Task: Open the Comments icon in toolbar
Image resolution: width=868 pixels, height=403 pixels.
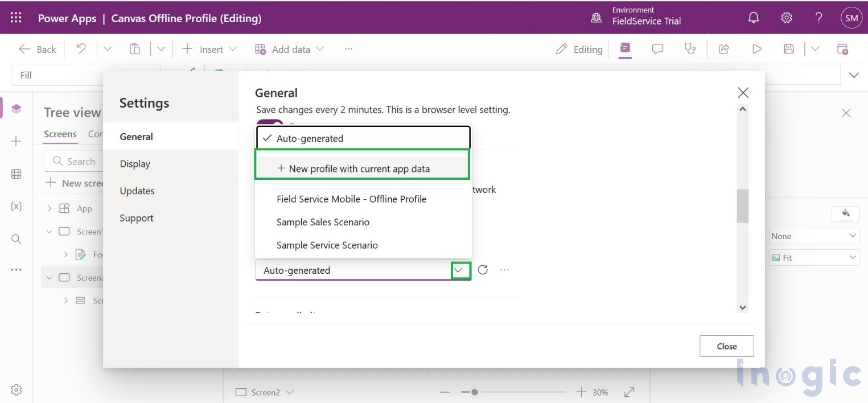Action: (x=657, y=49)
